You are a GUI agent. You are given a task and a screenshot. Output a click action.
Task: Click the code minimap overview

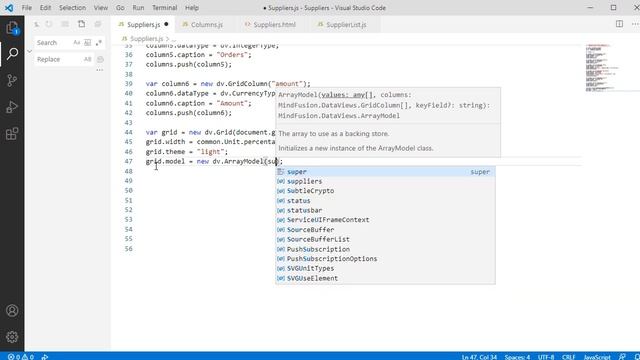(x=604, y=67)
